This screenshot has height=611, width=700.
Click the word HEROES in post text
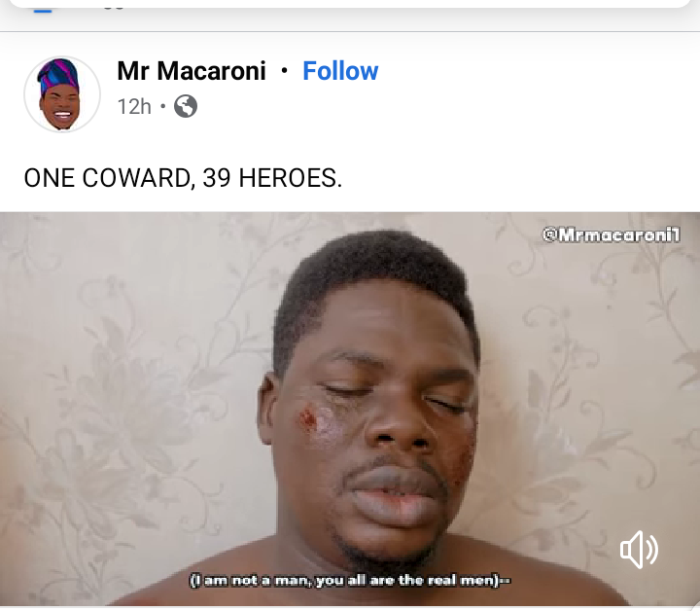(290, 178)
